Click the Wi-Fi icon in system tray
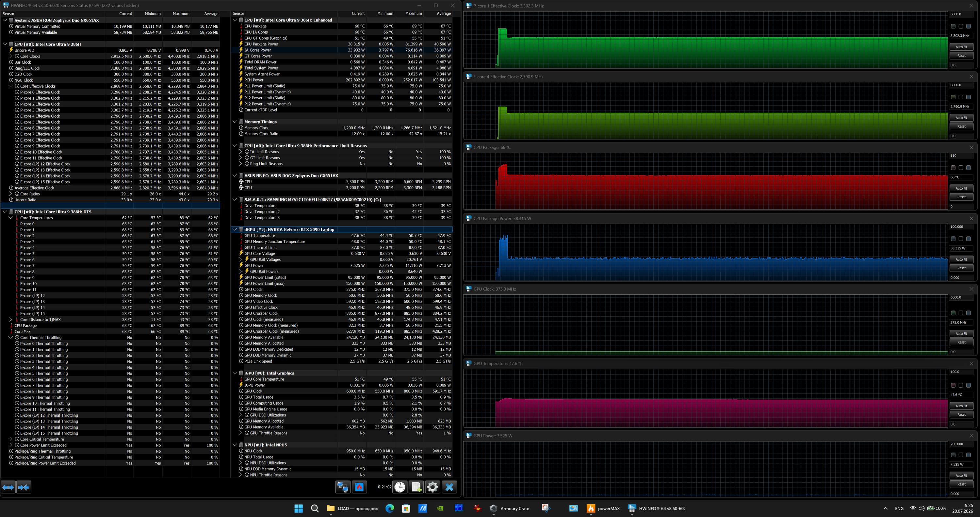The width and height of the screenshot is (980, 517). pos(912,508)
